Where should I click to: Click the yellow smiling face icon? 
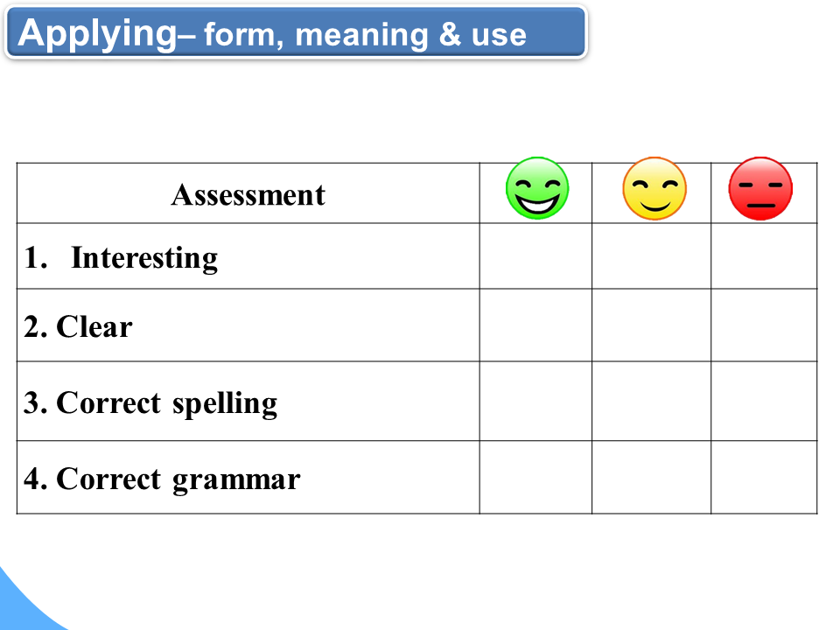(x=654, y=188)
